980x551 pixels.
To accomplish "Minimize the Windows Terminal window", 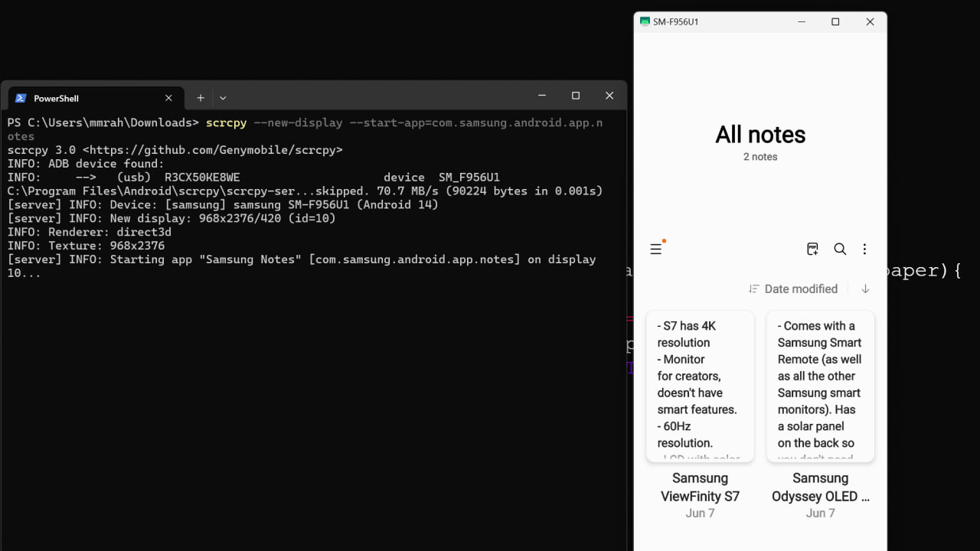I will coord(542,96).
